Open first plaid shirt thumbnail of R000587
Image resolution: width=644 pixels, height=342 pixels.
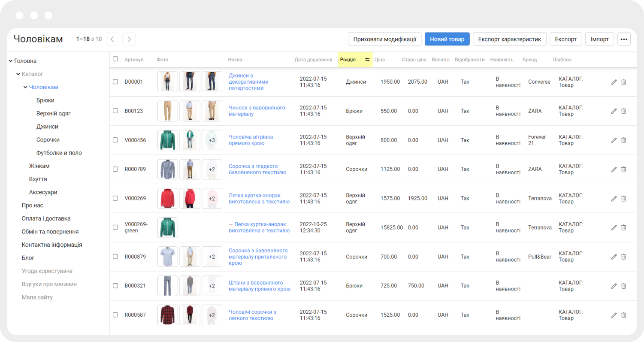[168, 315]
